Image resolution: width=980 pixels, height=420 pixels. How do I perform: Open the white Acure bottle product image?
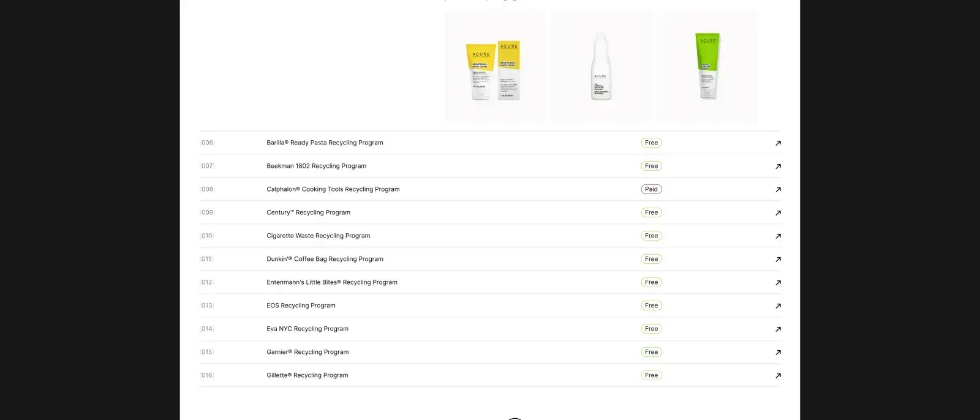click(601, 66)
